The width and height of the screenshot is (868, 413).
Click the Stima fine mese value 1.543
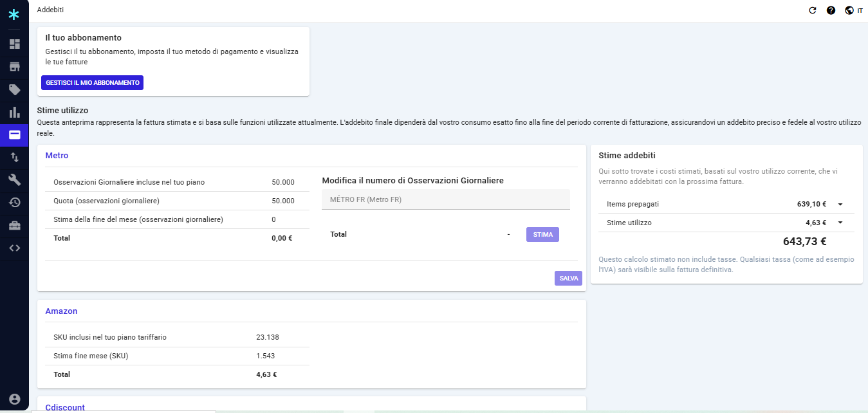[x=266, y=356]
